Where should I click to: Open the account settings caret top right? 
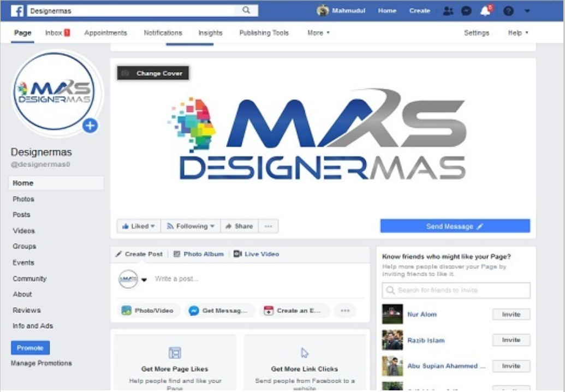point(526,10)
